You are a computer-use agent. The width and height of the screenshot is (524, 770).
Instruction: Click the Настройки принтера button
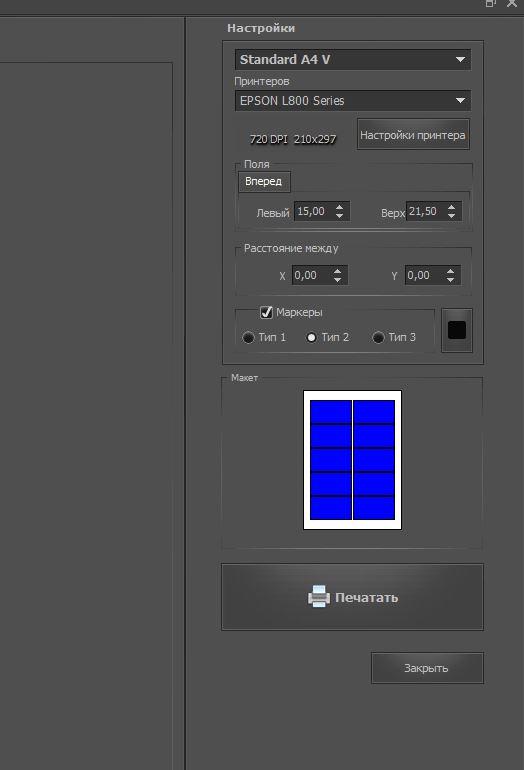pos(413,135)
